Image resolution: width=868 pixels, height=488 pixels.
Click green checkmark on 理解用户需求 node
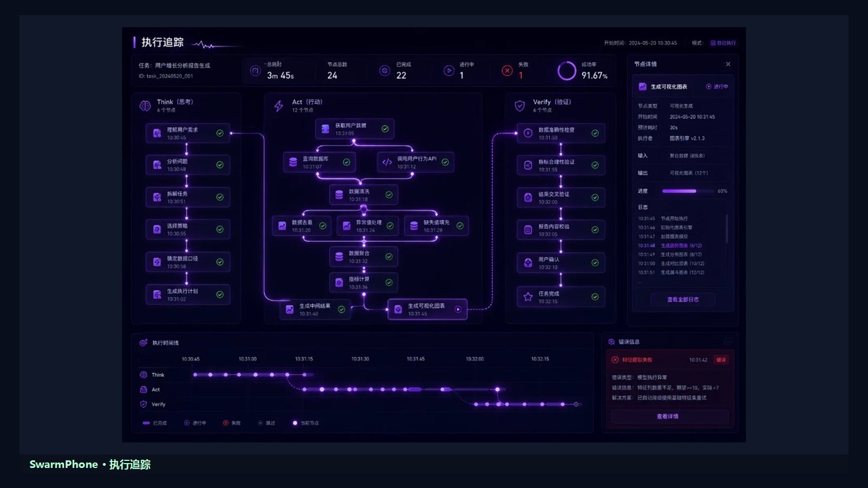click(220, 133)
